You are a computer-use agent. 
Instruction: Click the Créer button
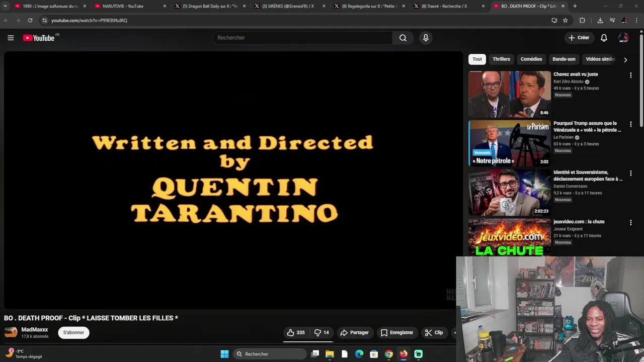pyautogui.click(x=579, y=38)
